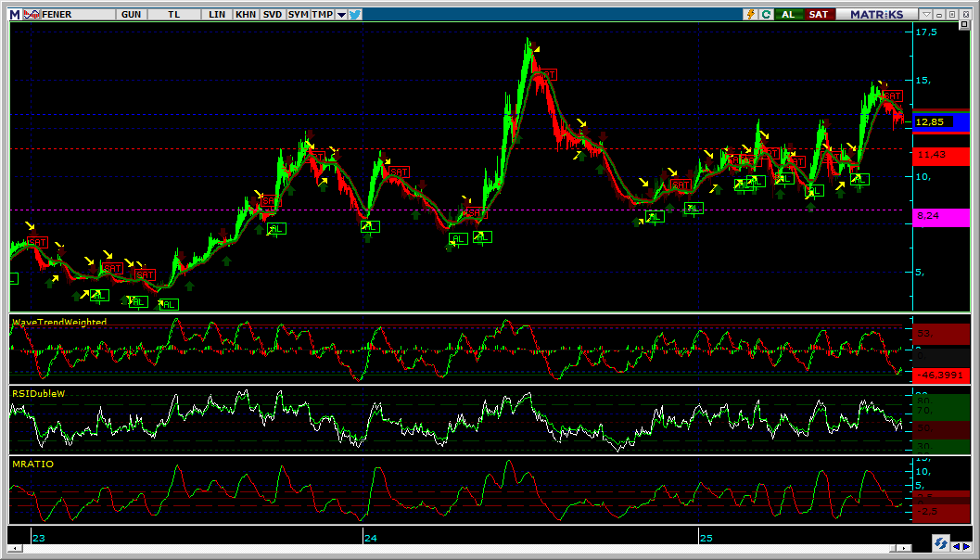
Task: Select the FENER symbol field
Action: pos(78,14)
